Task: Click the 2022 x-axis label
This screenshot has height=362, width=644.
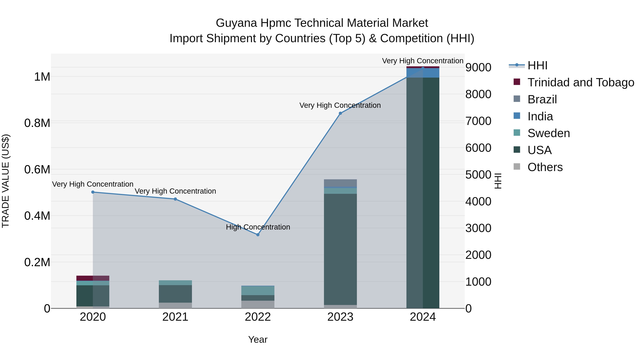Action: pyautogui.click(x=258, y=317)
